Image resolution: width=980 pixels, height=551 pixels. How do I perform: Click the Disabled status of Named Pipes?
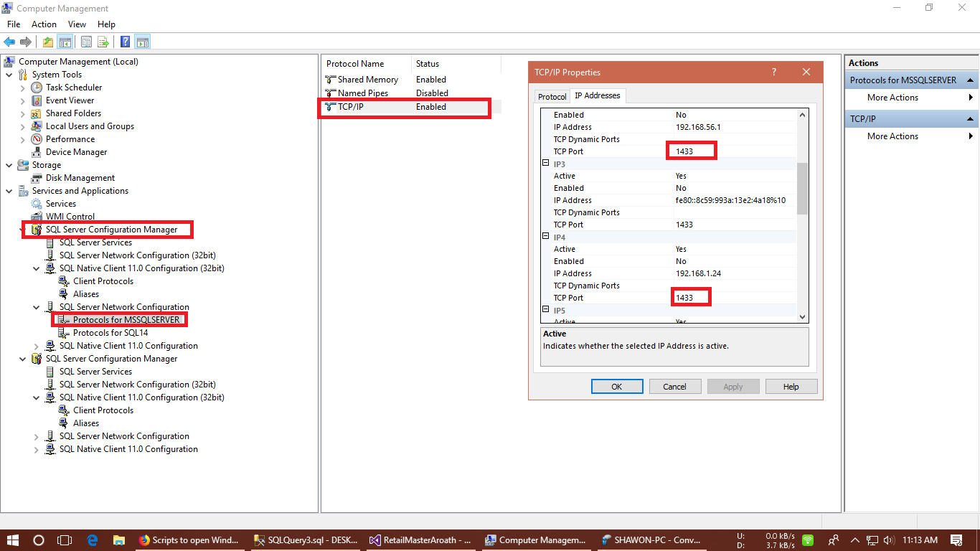(x=432, y=93)
